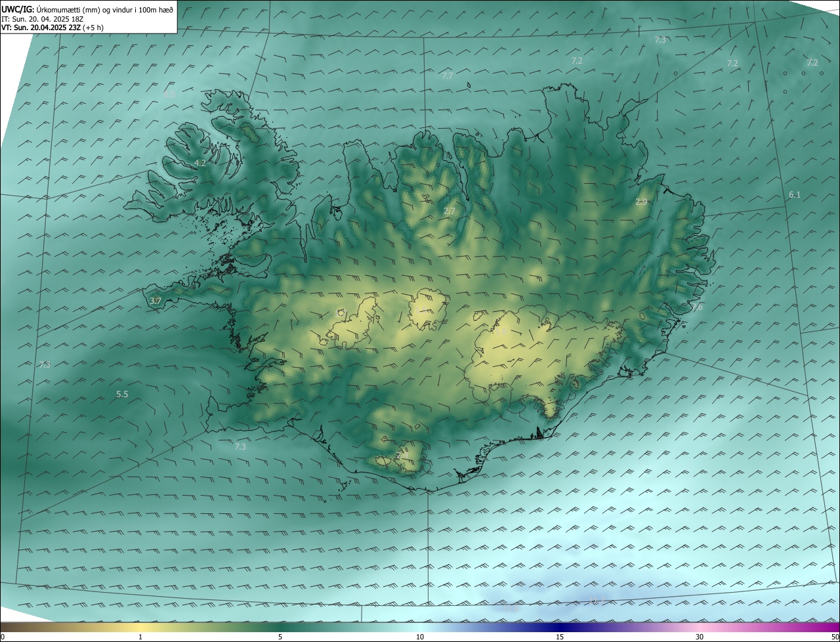Pick the pink legend color above 30
840x642 pixels.
point(700,627)
